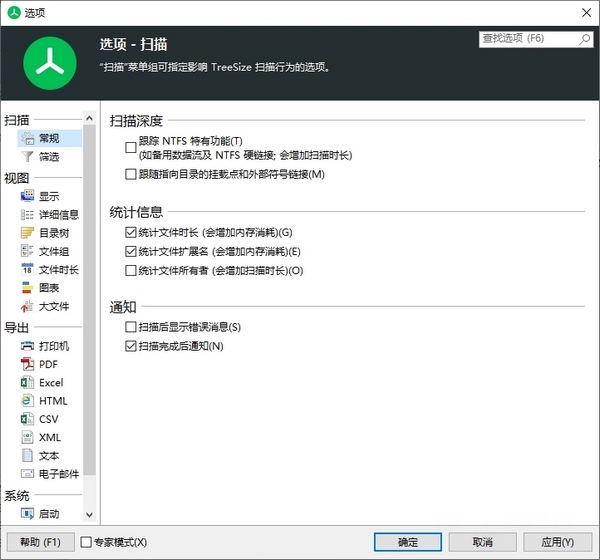
Task: Select the 目录树 directory tree icon
Action: (27, 233)
